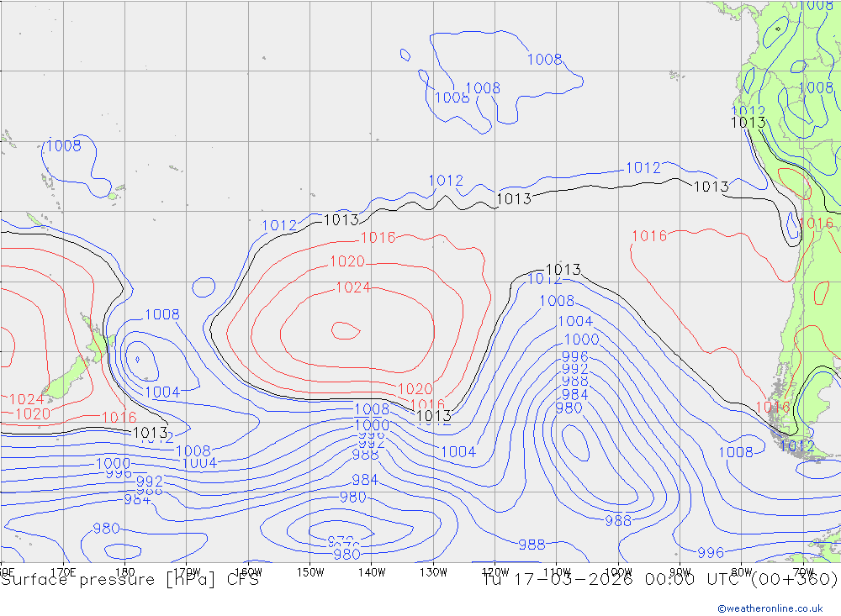Click the 130W longitude axis label
The height and width of the screenshot is (616, 841).
pos(433,571)
